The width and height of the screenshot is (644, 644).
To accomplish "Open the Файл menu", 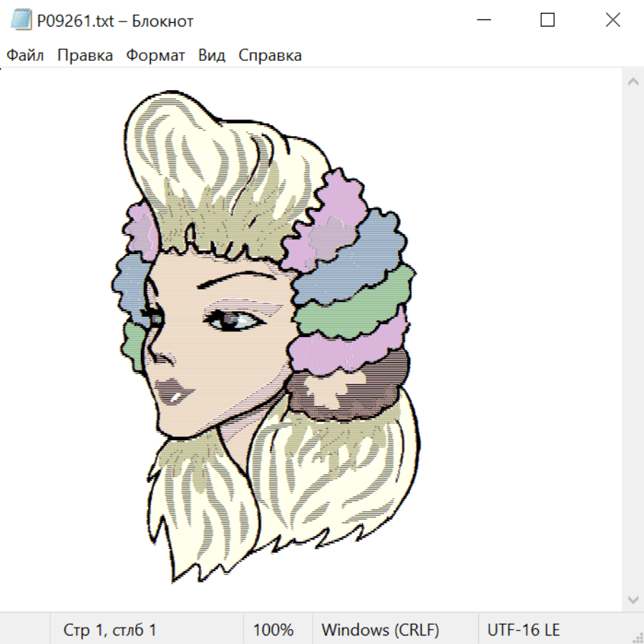I will 25,56.
